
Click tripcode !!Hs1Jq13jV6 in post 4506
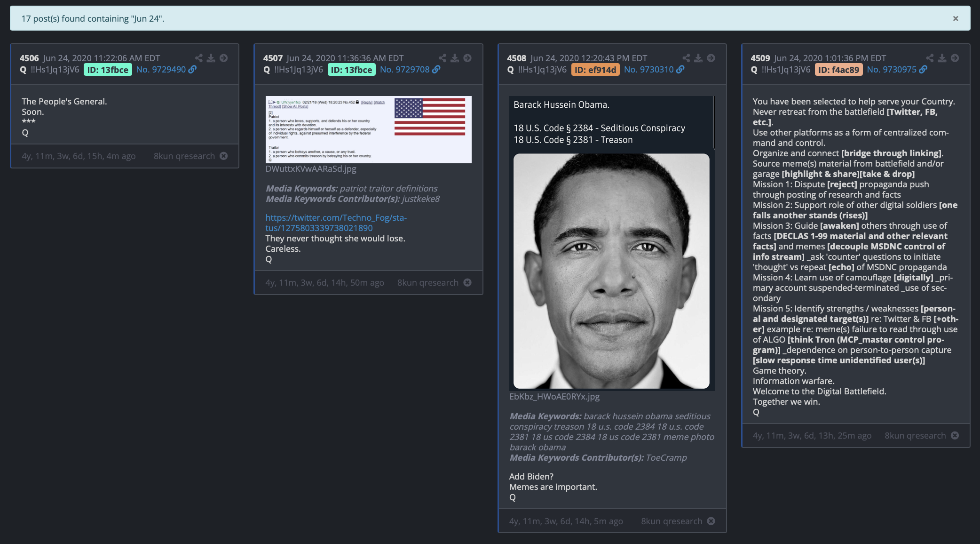[55, 70]
